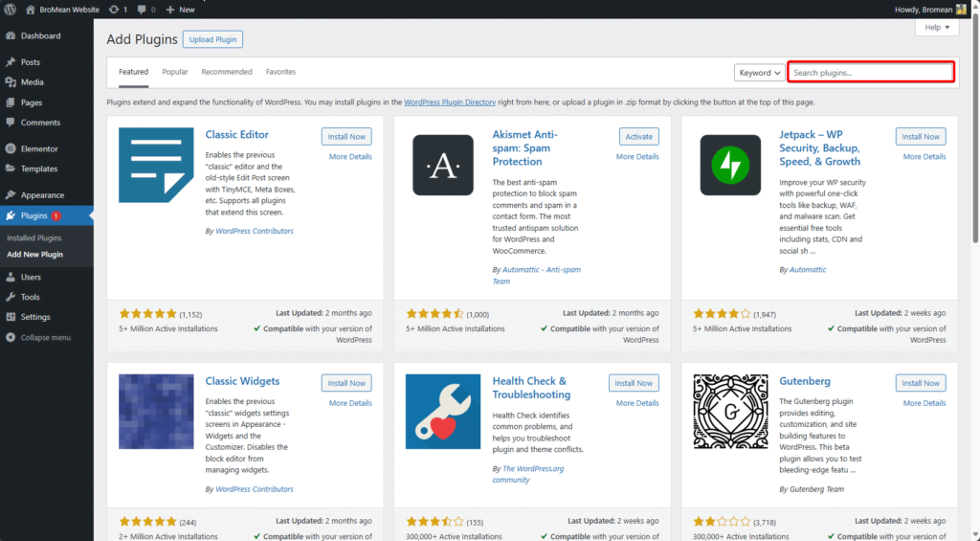Open the Gutenberg plugin icon
This screenshot has width=980, height=541.
730,412
